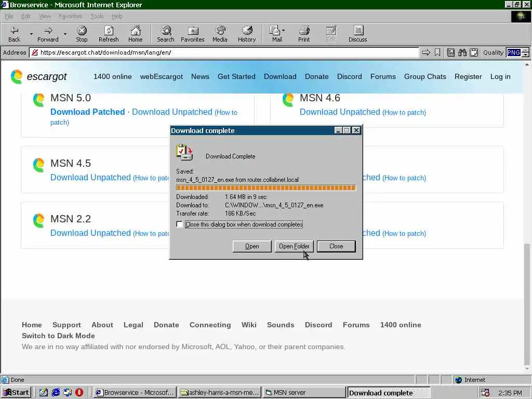This screenshot has width=532, height=399.
Task: Click the Go arrow beside address bar
Action: click(x=426, y=52)
